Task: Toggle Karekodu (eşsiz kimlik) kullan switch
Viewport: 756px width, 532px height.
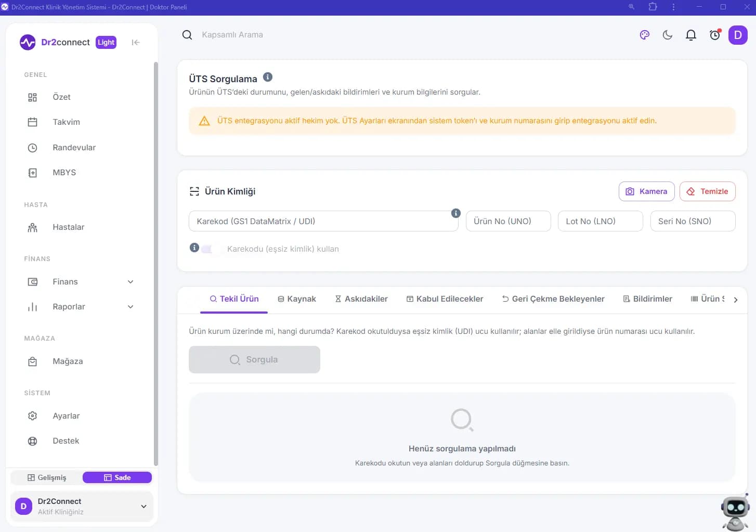Action: point(211,249)
